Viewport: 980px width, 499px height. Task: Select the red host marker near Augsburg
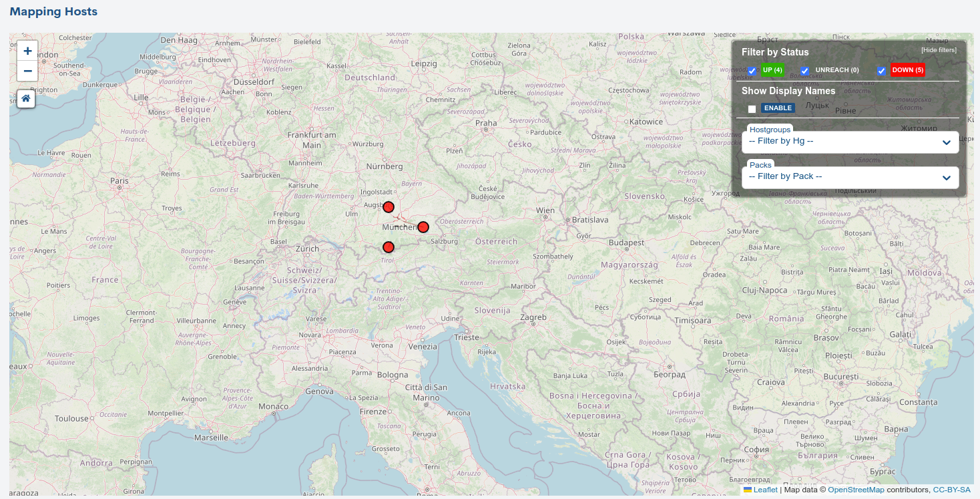tap(389, 207)
